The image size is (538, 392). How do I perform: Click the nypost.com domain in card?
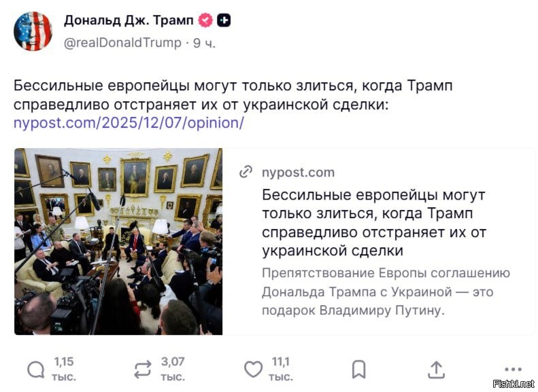click(x=298, y=173)
